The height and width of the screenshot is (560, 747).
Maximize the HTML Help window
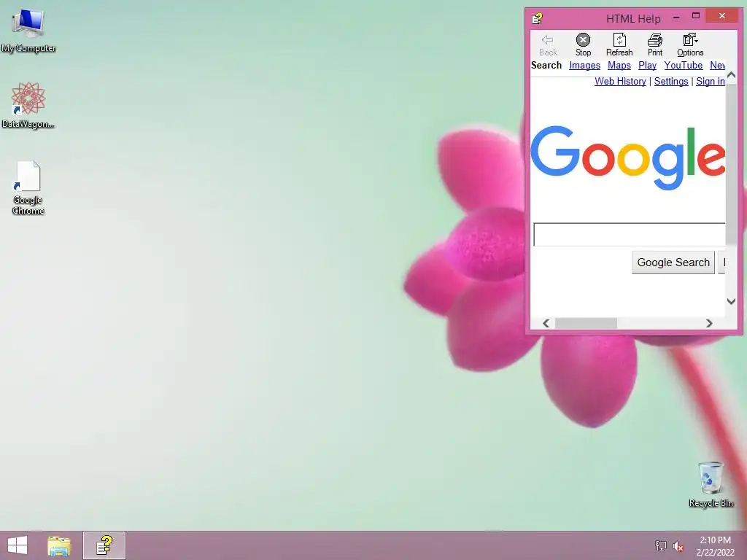click(695, 16)
